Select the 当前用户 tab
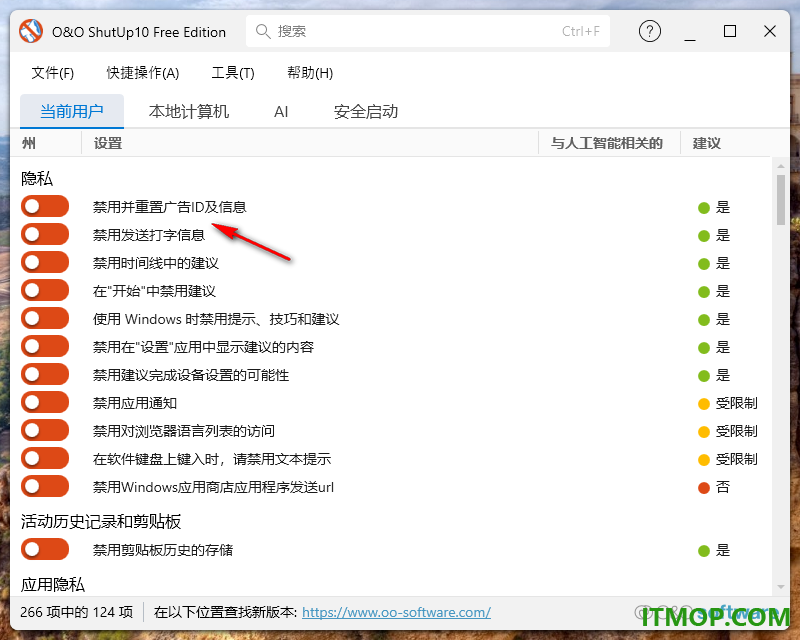800x640 pixels. 72,111
